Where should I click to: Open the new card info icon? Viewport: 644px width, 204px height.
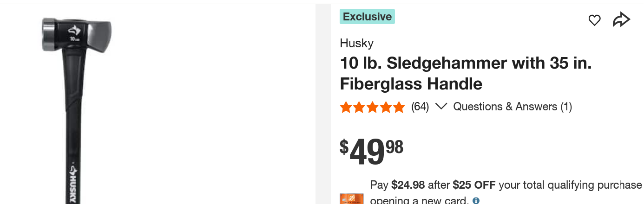coord(476,201)
